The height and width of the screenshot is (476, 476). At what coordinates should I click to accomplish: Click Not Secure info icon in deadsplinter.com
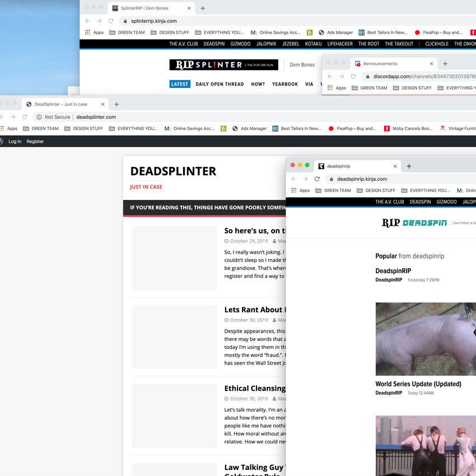pyautogui.click(x=39, y=117)
